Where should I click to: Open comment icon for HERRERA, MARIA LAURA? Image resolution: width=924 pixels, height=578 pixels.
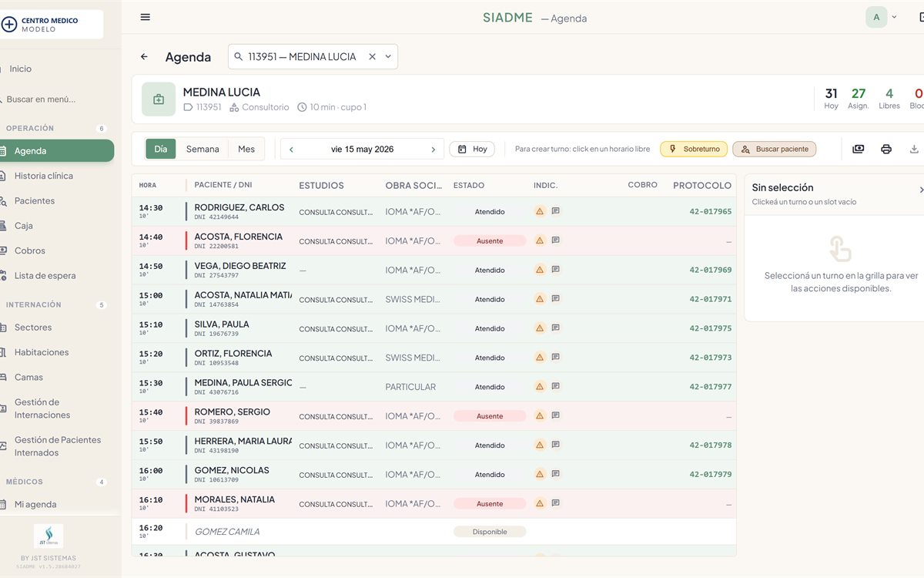[x=555, y=445]
